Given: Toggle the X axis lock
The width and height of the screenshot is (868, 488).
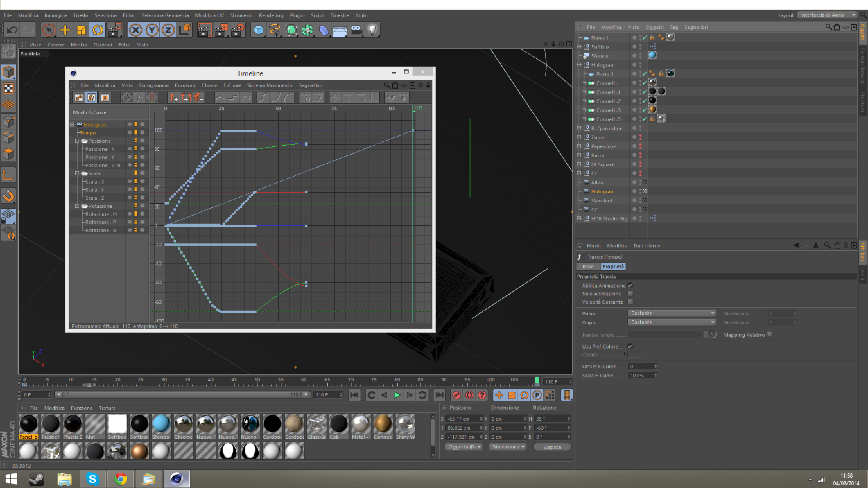Looking at the screenshot, I should click(135, 30).
